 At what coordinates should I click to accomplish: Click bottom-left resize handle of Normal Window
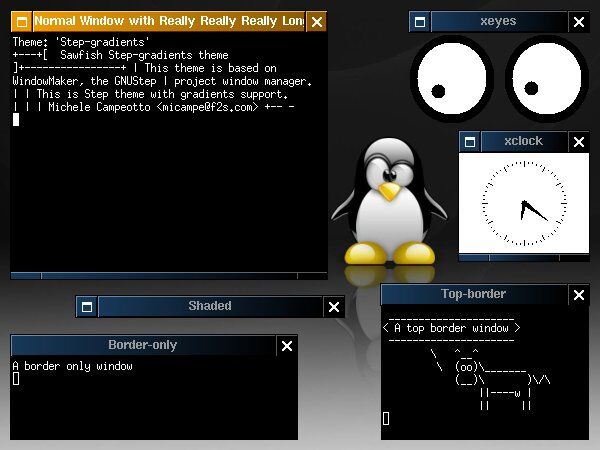pos(26,276)
